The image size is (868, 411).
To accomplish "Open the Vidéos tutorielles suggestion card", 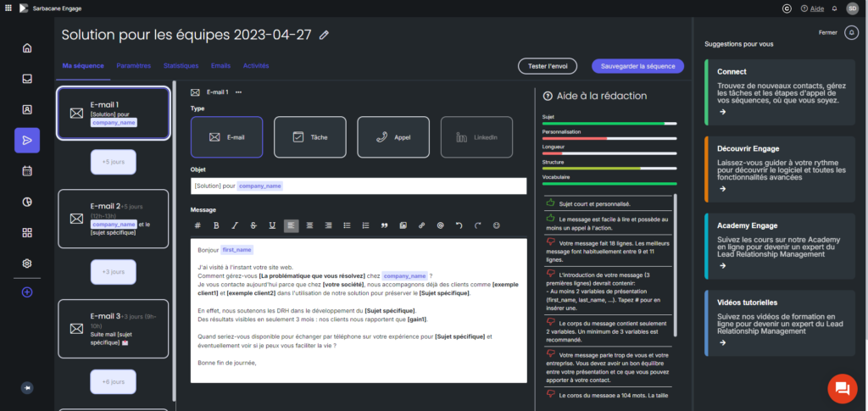I will [x=780, y=323].
